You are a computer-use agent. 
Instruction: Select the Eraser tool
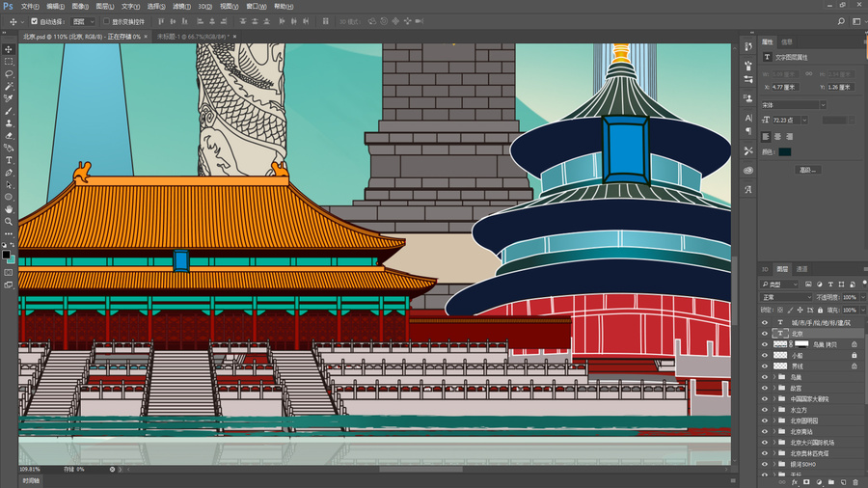coord(9,136)
